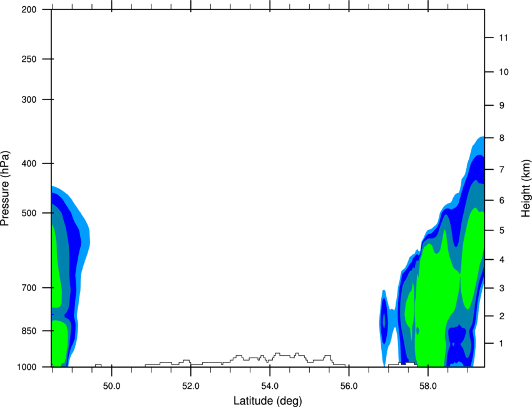532x407 pixels.
Task: Pick the 10 km height label
Action: [503, 72]
